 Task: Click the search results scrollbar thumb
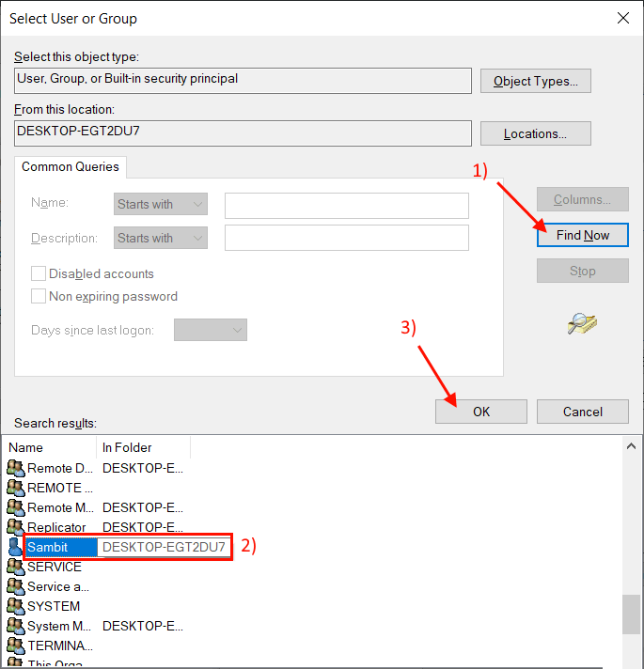[630, 615]
